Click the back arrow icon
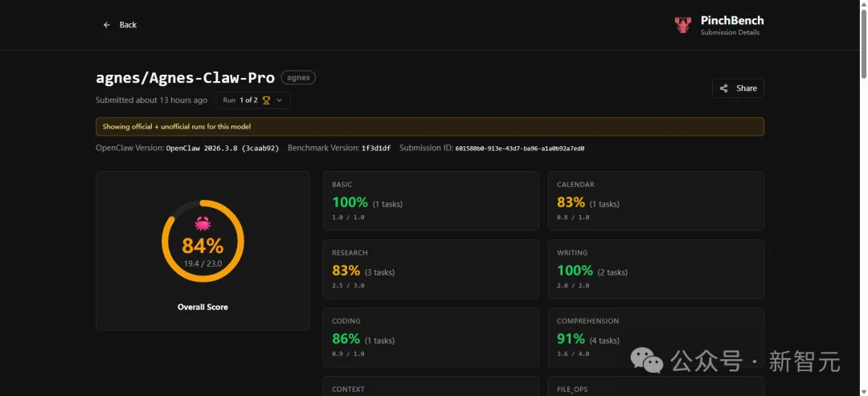The image size is (868, 396). [x=107, y=25]
